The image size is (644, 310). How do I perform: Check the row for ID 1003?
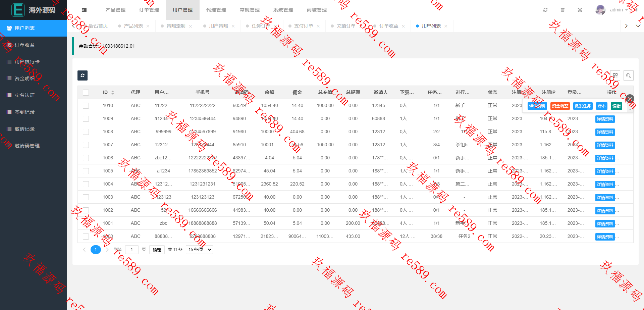(x=86, y=197)
